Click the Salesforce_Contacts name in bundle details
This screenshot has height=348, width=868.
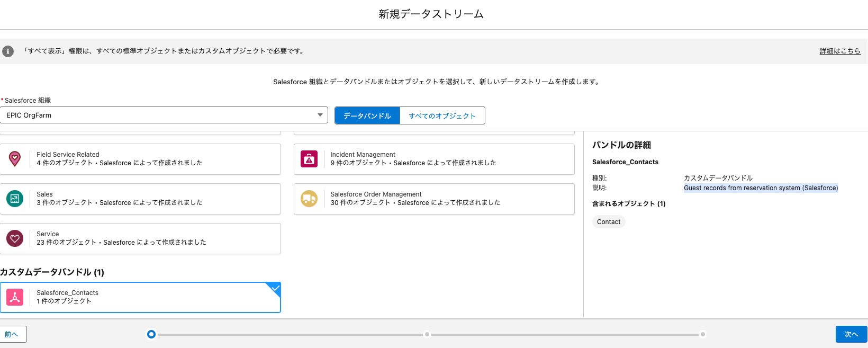click(x=625, y=162)
